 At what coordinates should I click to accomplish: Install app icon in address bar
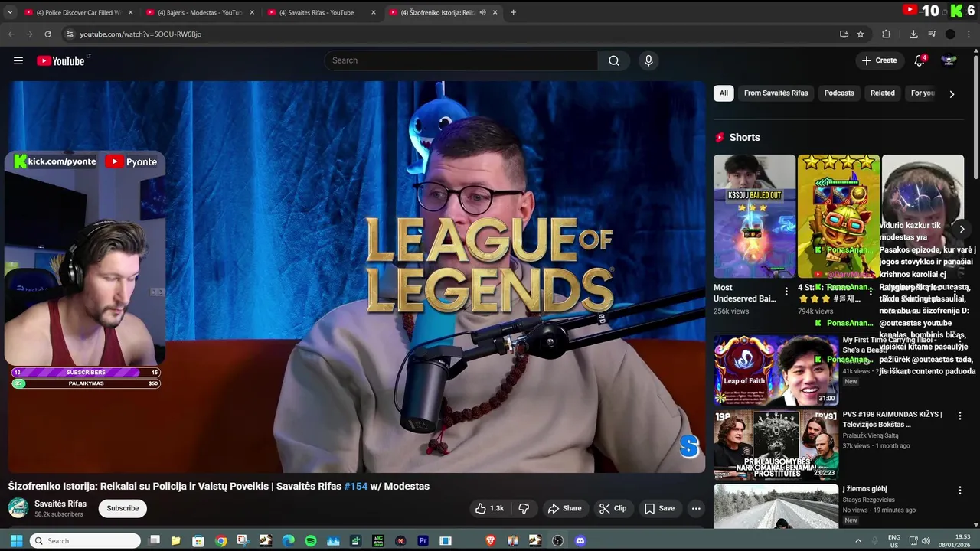click(844, 34)
